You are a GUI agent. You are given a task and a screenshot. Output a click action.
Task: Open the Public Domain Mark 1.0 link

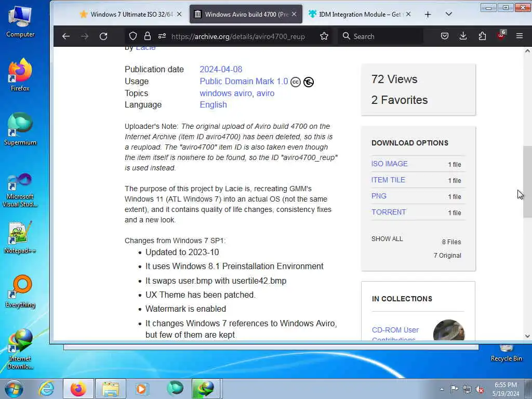[244, 82]
